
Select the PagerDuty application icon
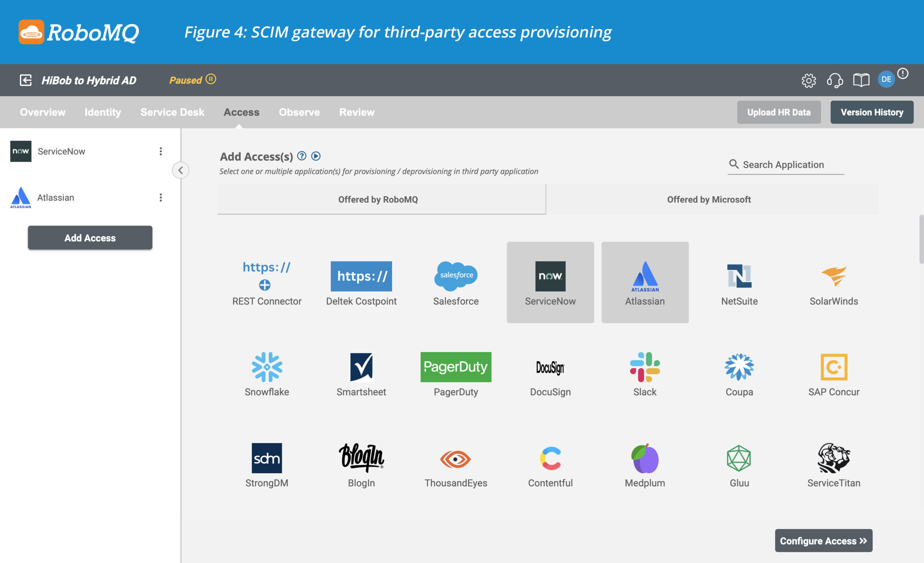pyautogui.click(x=456, y=366)
